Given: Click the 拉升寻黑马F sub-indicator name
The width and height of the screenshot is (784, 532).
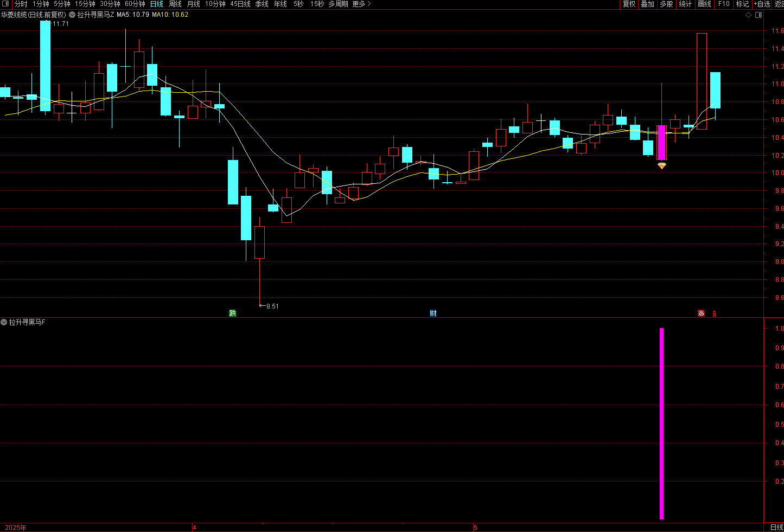Looking at the screenshot, I should [27, 322].
